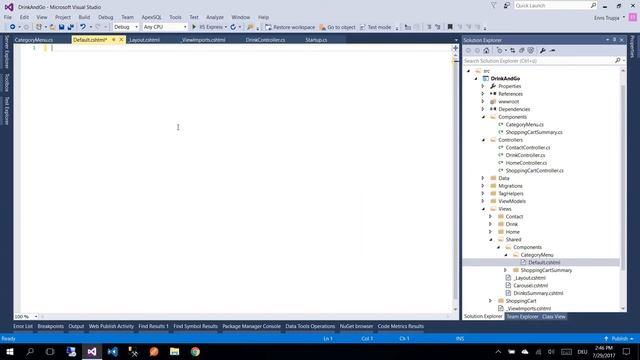Open the Analyze menu
The image size is (640, 360).
[x=215, y=17]
